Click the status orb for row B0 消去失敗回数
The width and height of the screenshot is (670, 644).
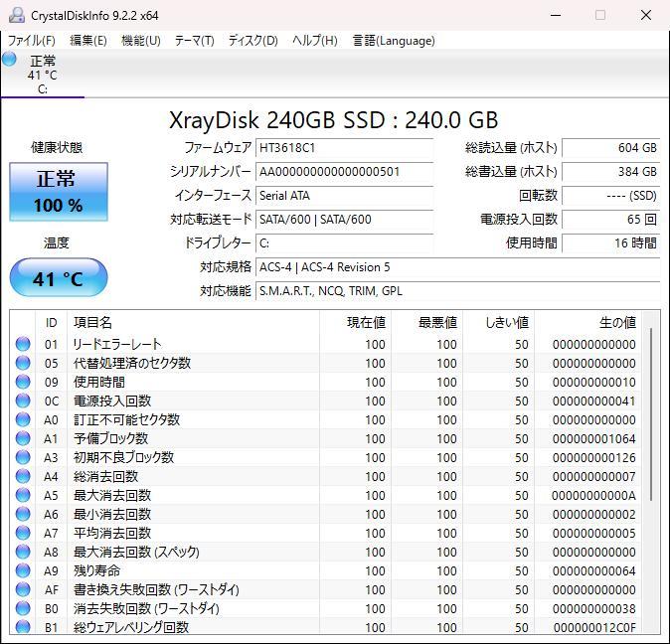pyautogui.click(x=23, y=608)
